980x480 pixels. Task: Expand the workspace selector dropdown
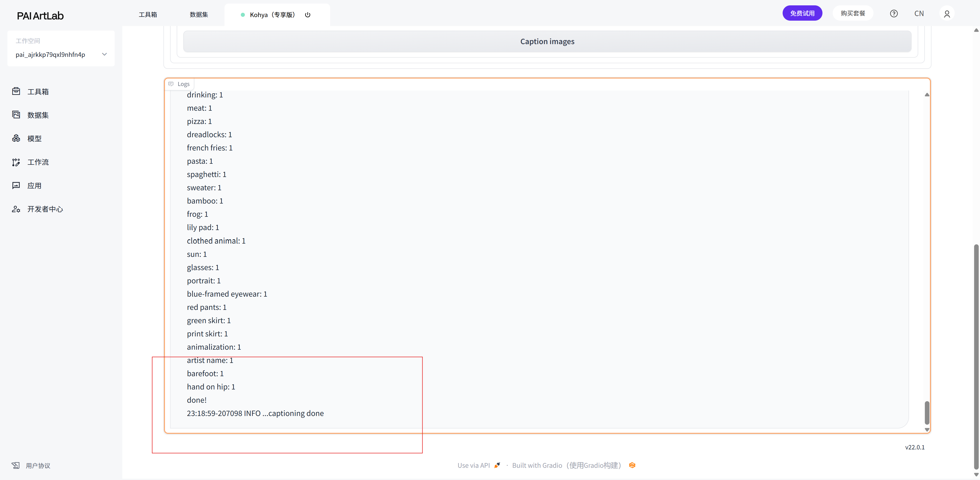click(x=104, y=54)
